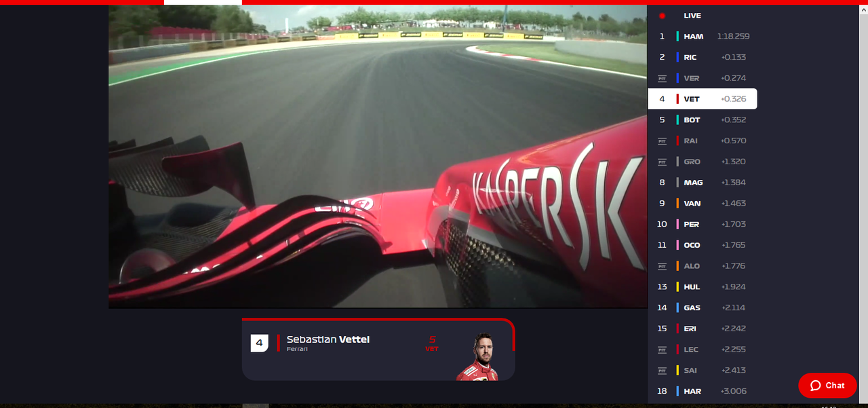Click the white segment of top progress bar
This screenshot has height=408, width=868.
(x=203, y=2)
